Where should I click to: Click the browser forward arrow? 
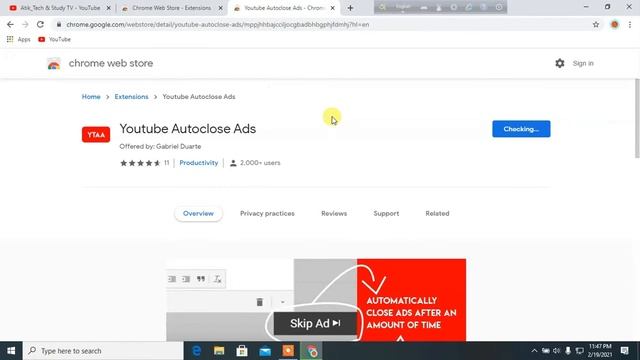click(25, 24)
